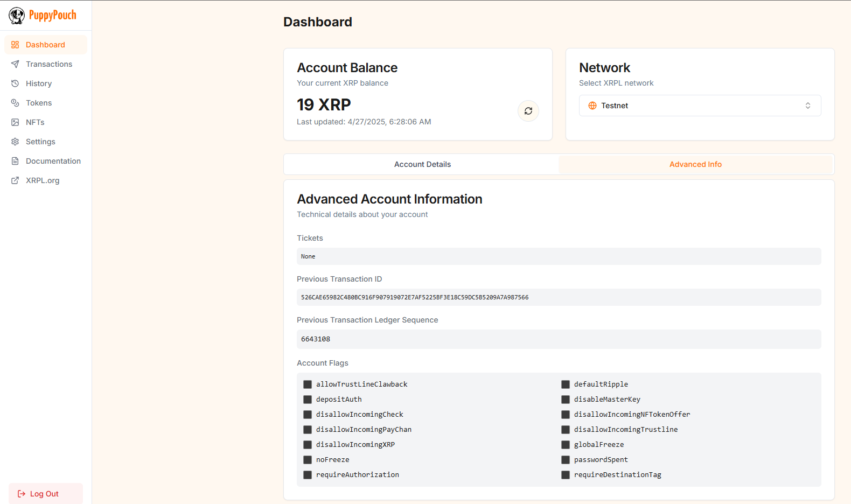Click the Dashboard page heading
The height and width of the screenshot is (504, 851).
click(x=318, y=22)
